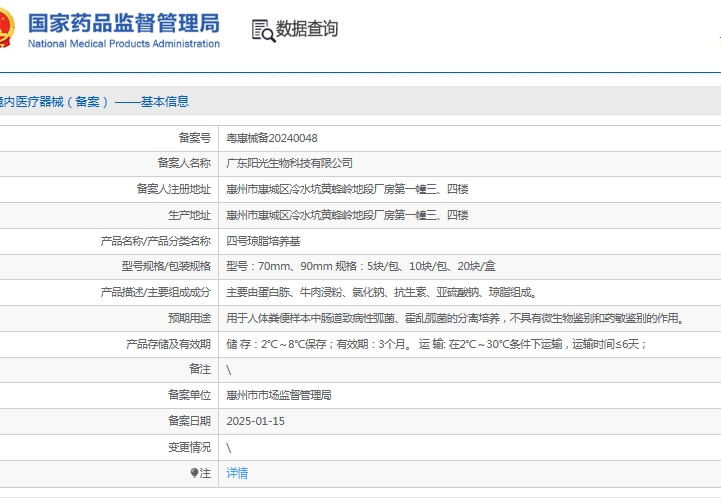Select company name 广东阳光生物科技有限公司
721x502 pixels.
pyautogui.click(x=289, y=163)
